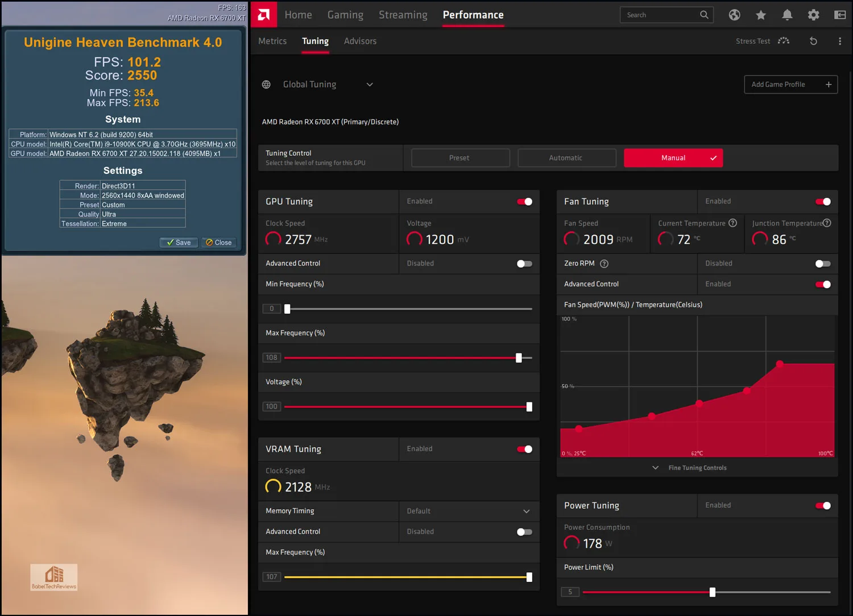Click the GPU clock speed gauge icon
Viewport: 853px width, 616px height.
coord(274,239)
